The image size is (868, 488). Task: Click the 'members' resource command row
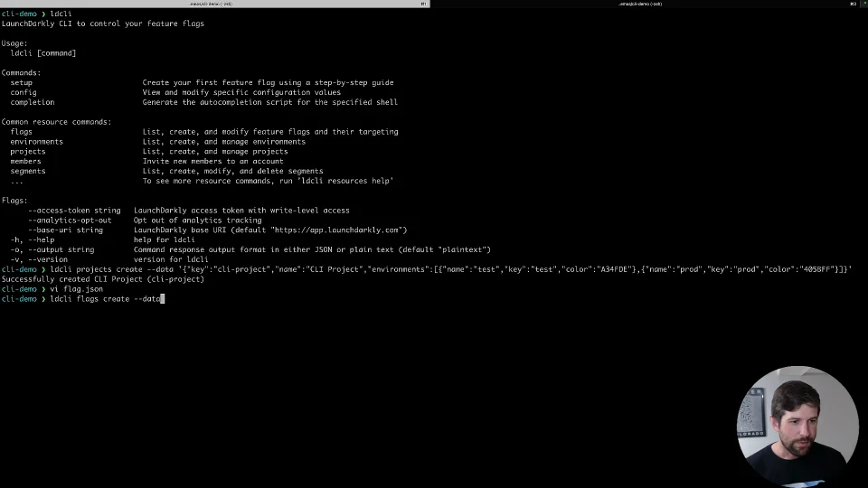pos(146,162)
